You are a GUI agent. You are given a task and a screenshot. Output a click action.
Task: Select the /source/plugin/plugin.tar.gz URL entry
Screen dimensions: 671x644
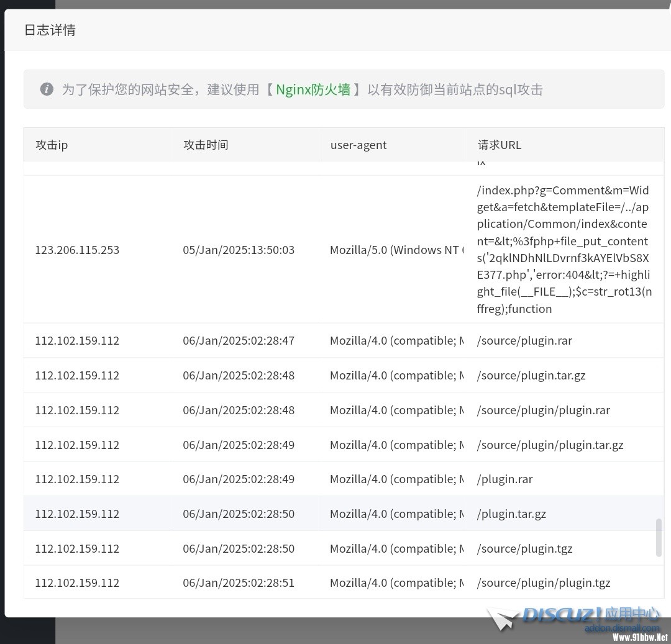pos(550,445)
